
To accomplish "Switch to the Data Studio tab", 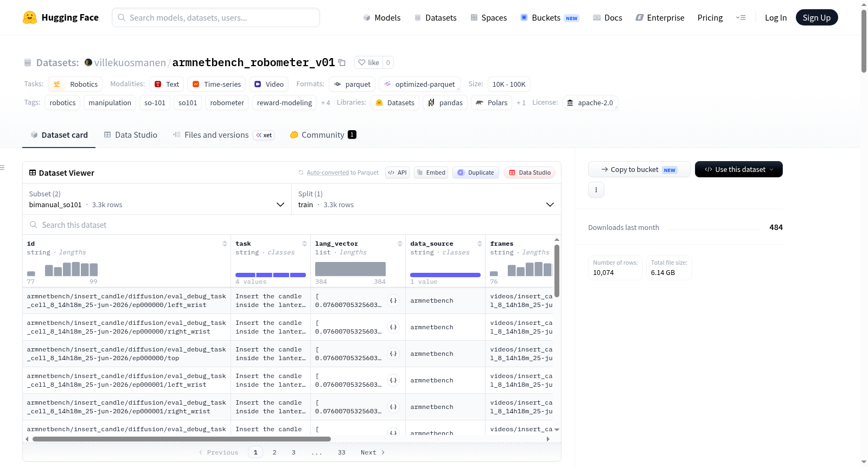I will click(x=131, y=135).
